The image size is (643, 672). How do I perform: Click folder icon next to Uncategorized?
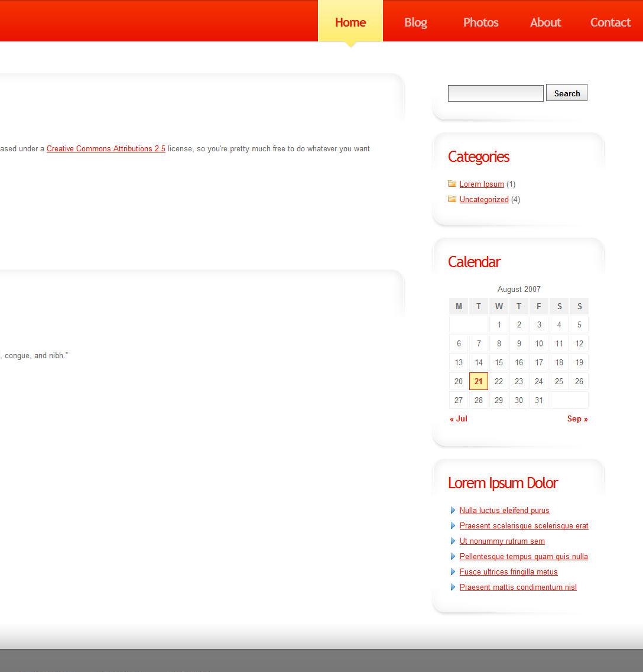(452, 199)
